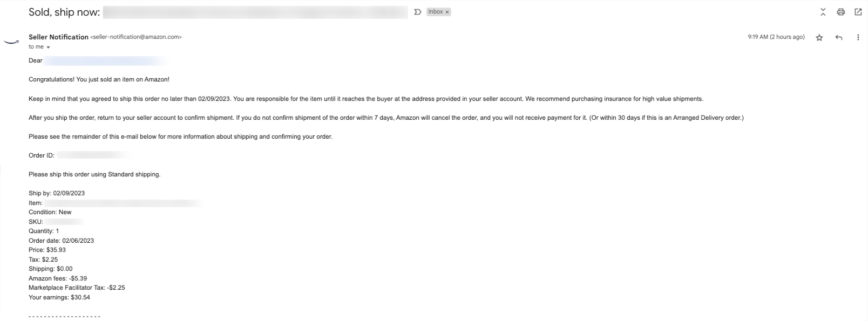Click the expand/collapse all arrows icon
868x321 pixels.
823,12
